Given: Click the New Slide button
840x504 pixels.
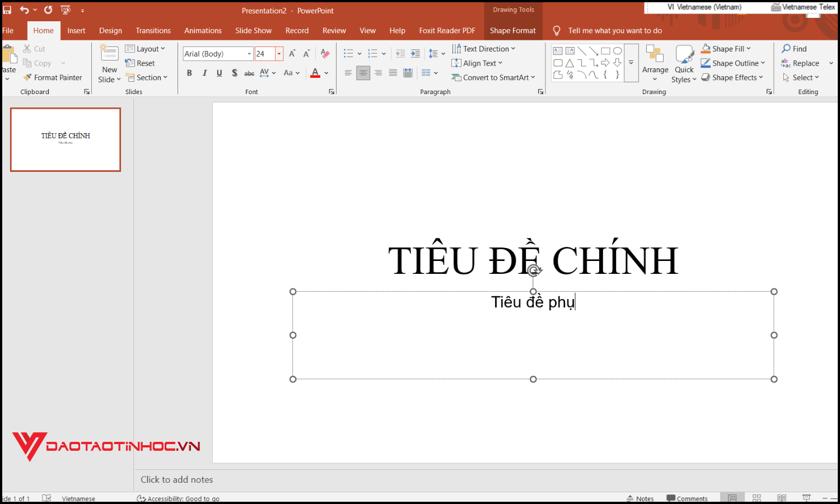Looking at the screenshot, I should [x=109, y=63].
